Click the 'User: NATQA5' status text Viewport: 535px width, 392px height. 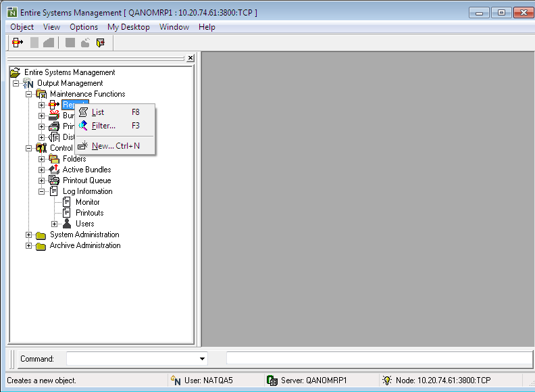point(209,381)
